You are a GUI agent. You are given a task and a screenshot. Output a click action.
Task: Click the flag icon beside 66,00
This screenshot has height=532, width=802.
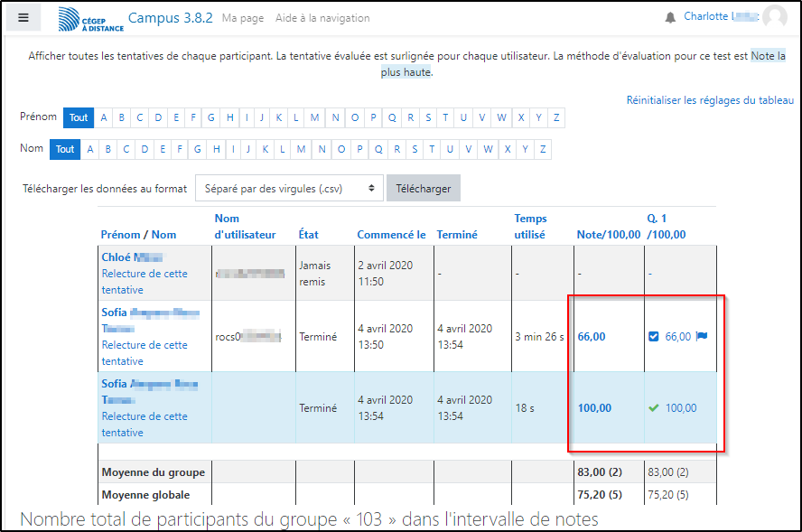703,337
